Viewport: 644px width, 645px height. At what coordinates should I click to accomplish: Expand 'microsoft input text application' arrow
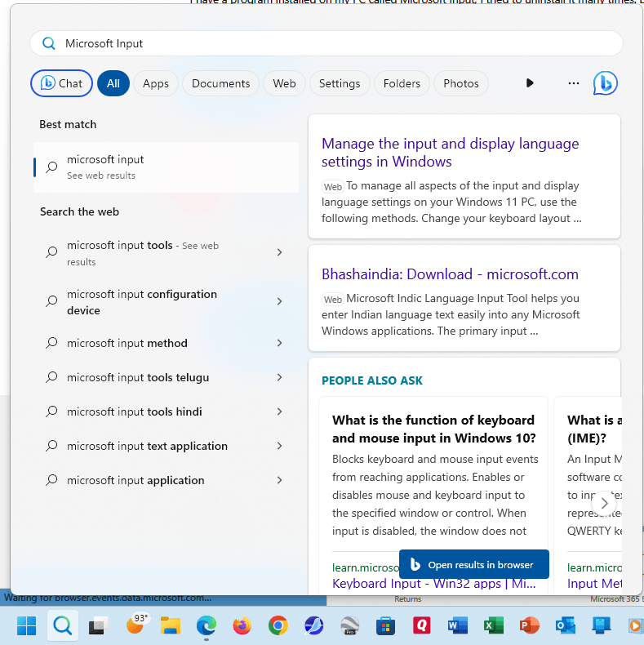[279, 446]
